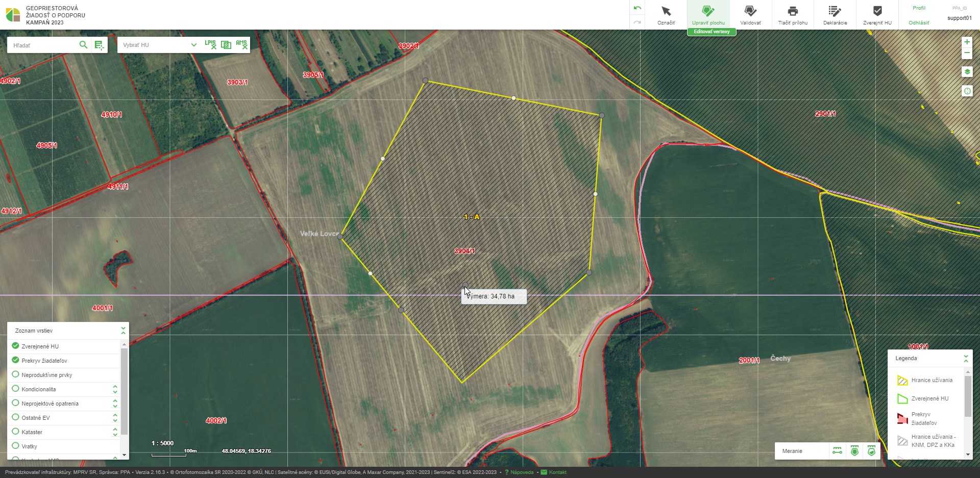Zoom out the map with minus
The image size is (980, 478).
(x=967, y=53)
